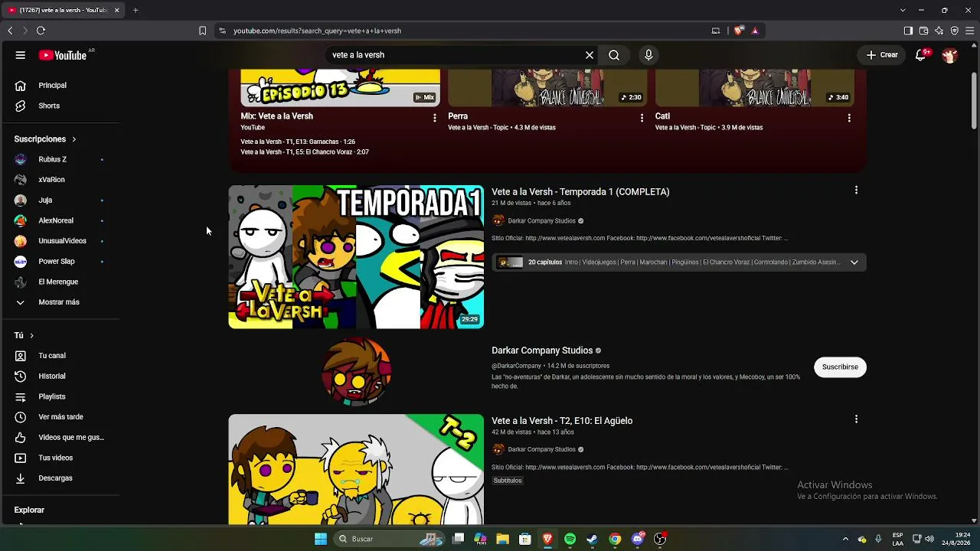This screenshot has height=551, width=980.
Task: Expand the 20 capítulos chapter list
Action: coord(854,262)
